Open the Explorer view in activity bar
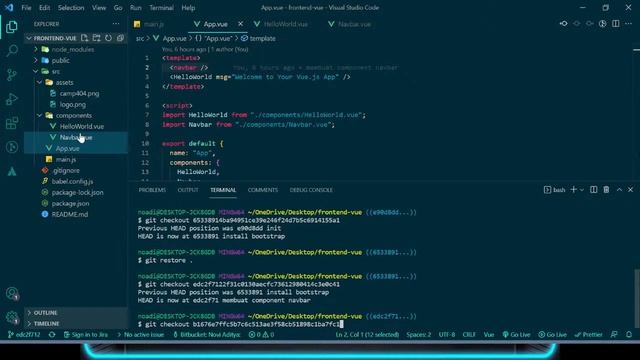 click(12, 27)
